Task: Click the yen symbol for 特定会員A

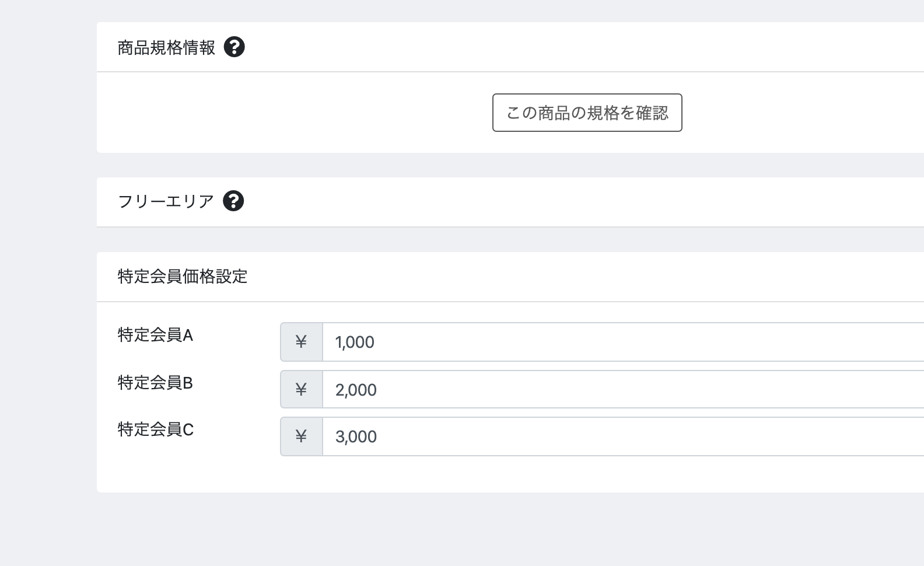Action: [301, 342]
